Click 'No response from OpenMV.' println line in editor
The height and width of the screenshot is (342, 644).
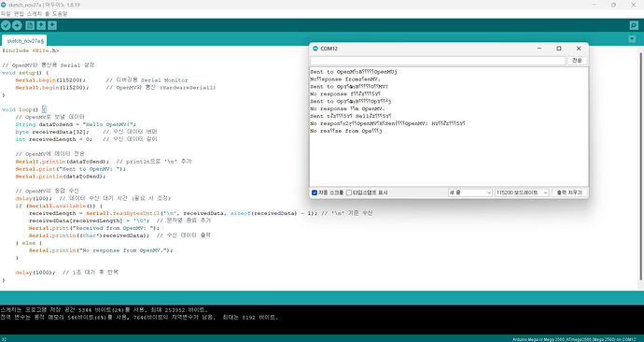tap(101, 249)
